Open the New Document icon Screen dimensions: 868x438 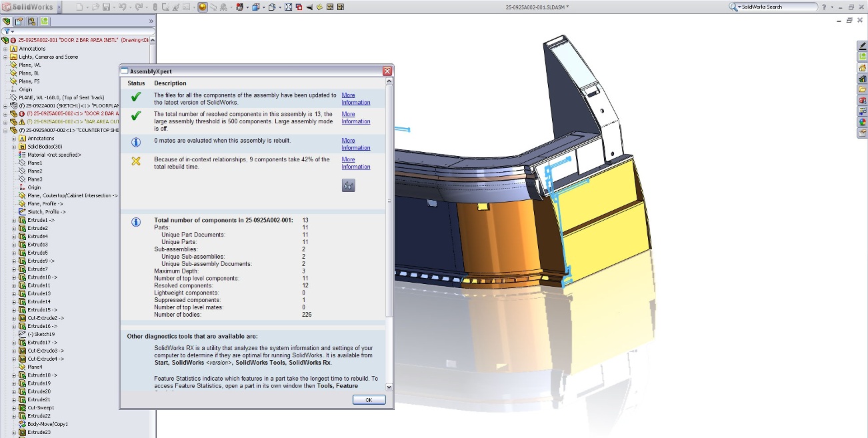[80, 7]
